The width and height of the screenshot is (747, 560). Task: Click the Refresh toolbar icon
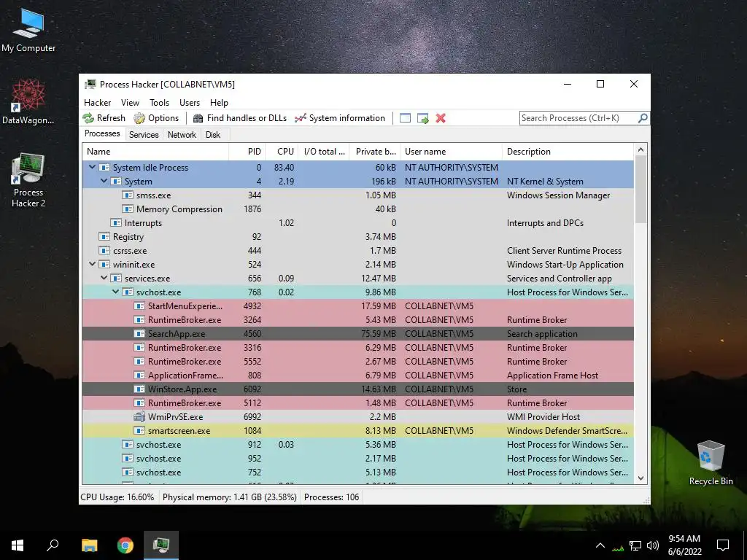88,118
